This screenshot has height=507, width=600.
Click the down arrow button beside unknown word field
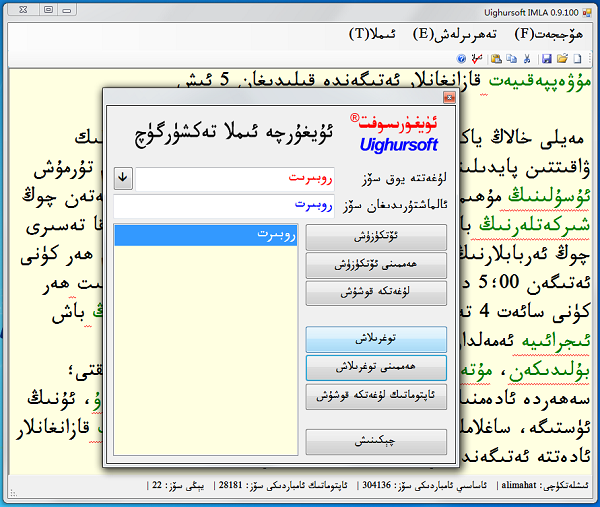123,178
